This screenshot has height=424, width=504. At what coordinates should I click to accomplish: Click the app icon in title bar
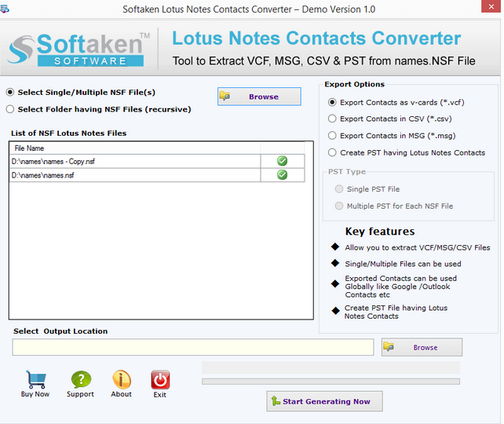tap(5, 9)
